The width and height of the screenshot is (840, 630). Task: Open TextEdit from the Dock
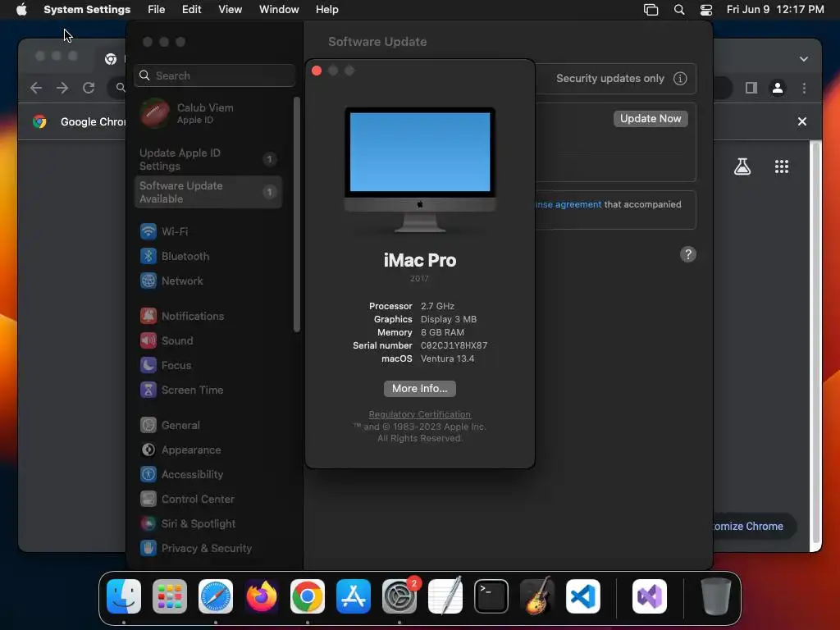tap(445, 596)
